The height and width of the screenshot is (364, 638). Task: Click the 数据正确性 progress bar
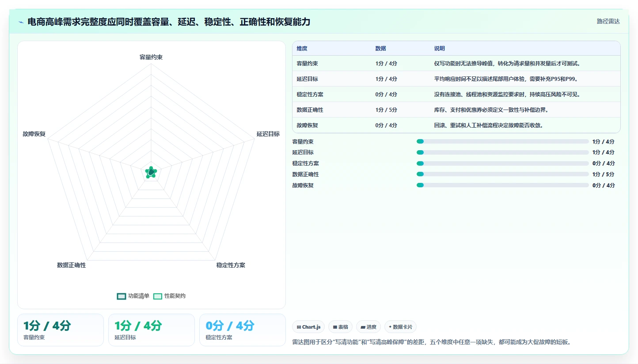502,174
